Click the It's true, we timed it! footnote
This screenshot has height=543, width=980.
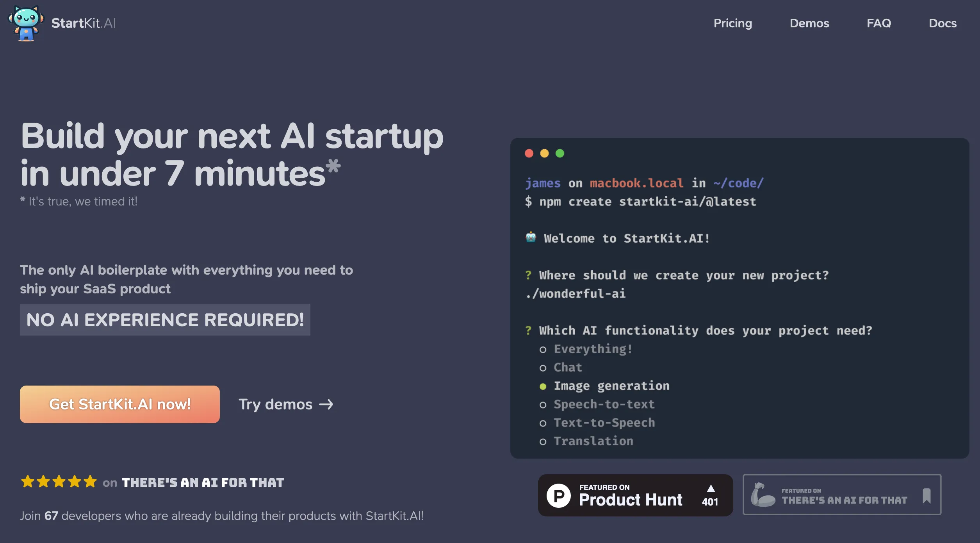78,201
